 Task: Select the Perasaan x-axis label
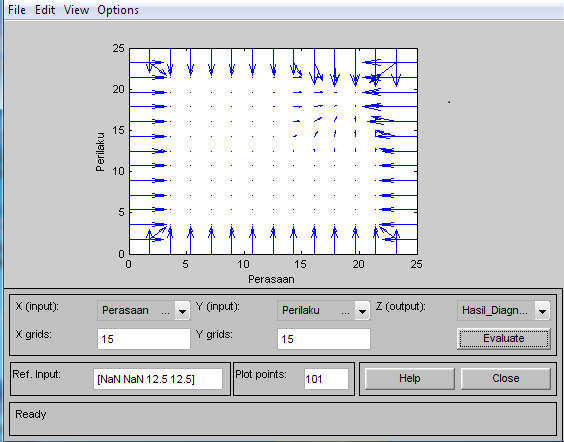[x=271, y=279]
